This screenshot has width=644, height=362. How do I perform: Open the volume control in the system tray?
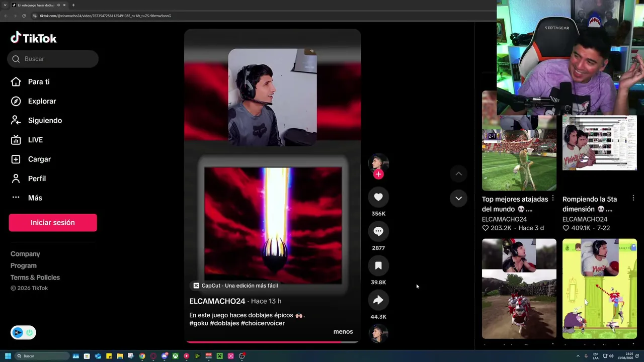pos(611,356)
